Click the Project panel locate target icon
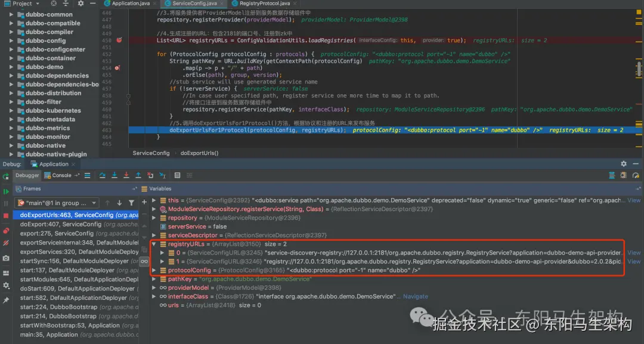 [54, 4]
